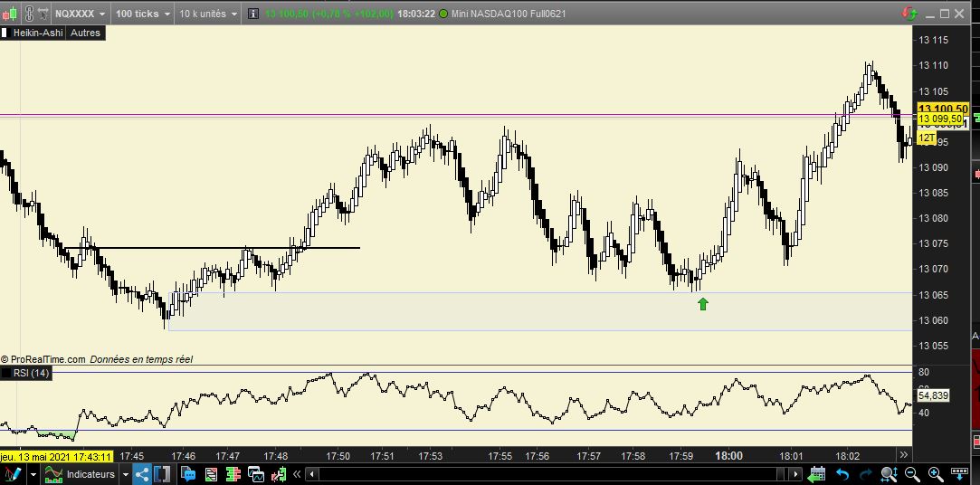Click the black RSI color swatch
Image resolution: width=980 pixels, height=485 pixels.
pos(5,373)
